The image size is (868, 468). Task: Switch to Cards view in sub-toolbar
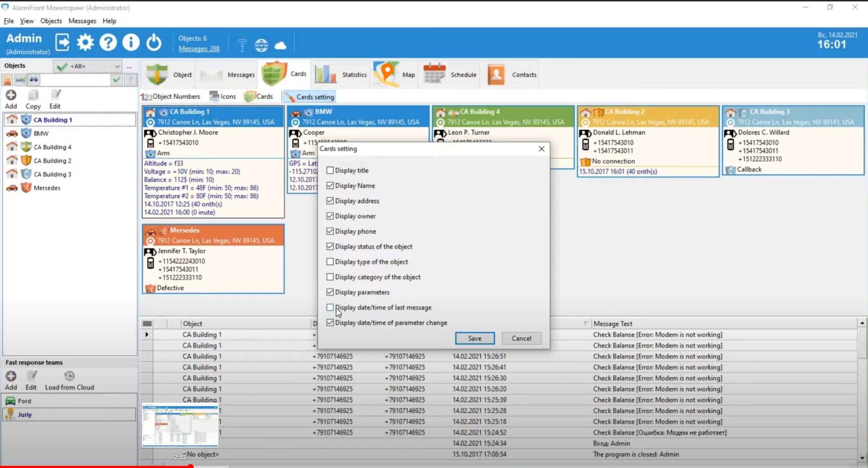[x=258, y=96]
